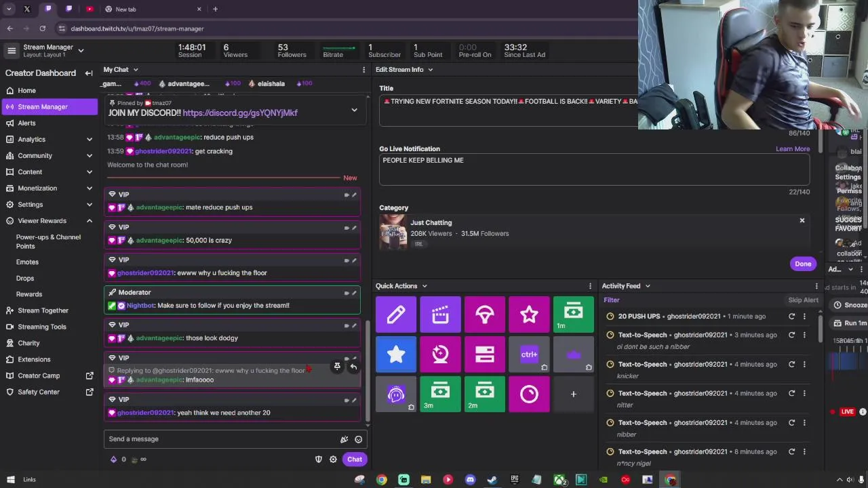Viewport: 868px width, 488px height.
Task: Click the purple crown extension quick action
Action: (574, 354)
